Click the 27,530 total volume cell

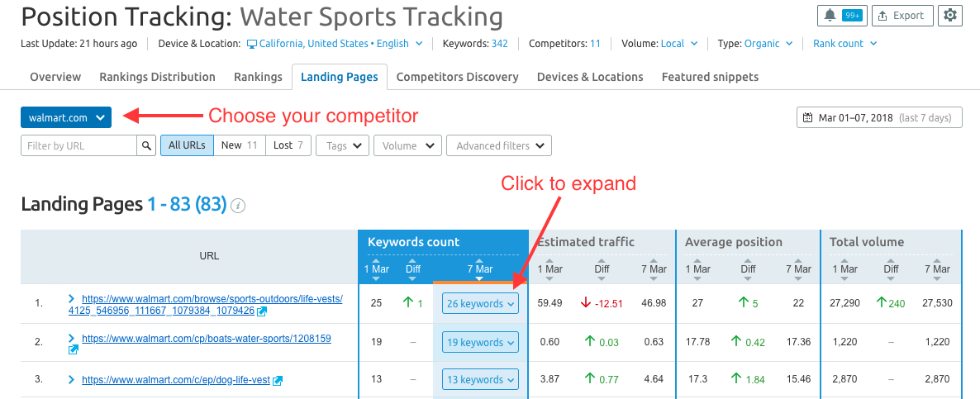click(x=938, y=303)
